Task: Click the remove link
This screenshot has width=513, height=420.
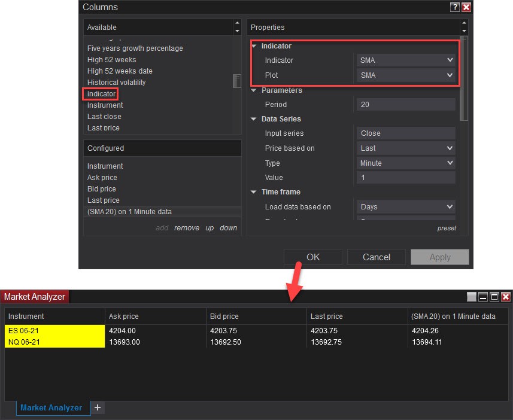Action: [187, 228]
